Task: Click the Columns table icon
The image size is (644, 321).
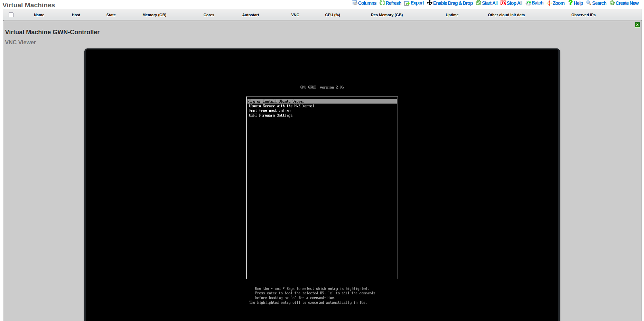Action: click(x=354, y=3)
